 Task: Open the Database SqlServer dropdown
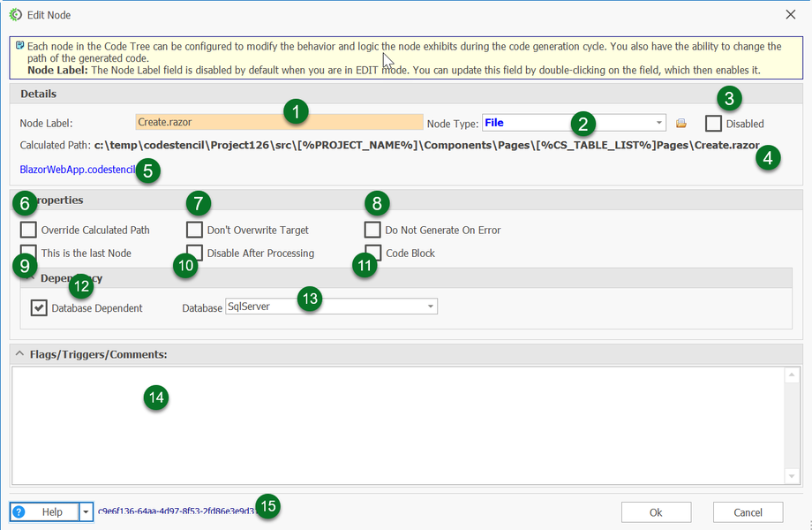[431, 307]
